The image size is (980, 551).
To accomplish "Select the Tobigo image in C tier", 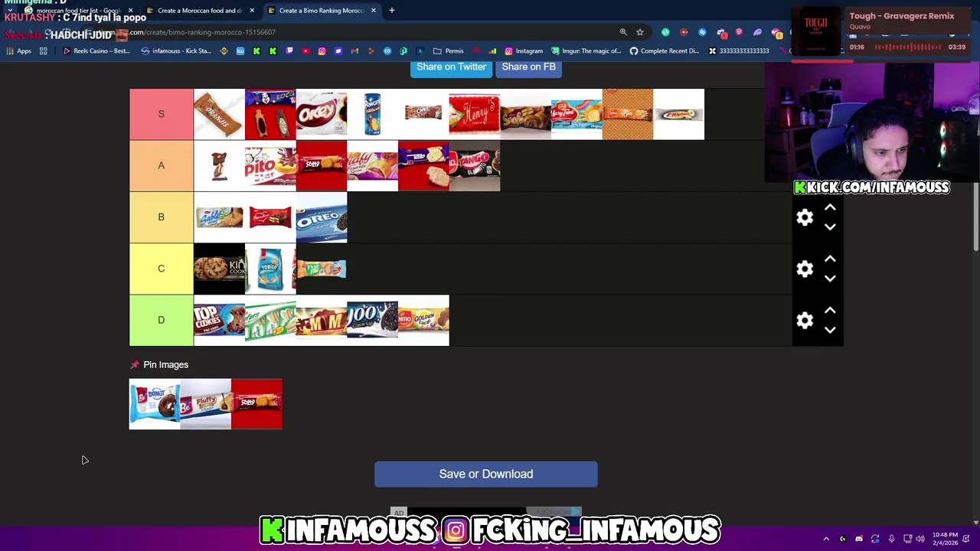I will coord(270,269).
